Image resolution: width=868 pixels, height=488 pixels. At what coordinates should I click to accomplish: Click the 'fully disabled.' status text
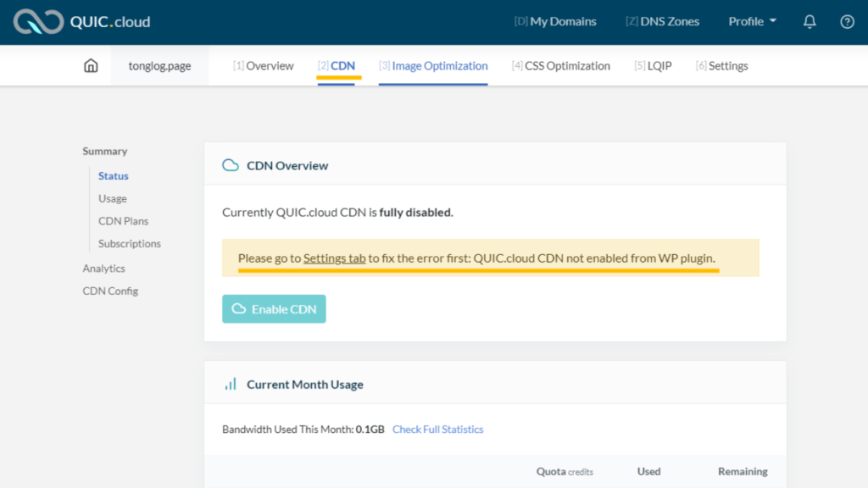click(x=416, y=212)
